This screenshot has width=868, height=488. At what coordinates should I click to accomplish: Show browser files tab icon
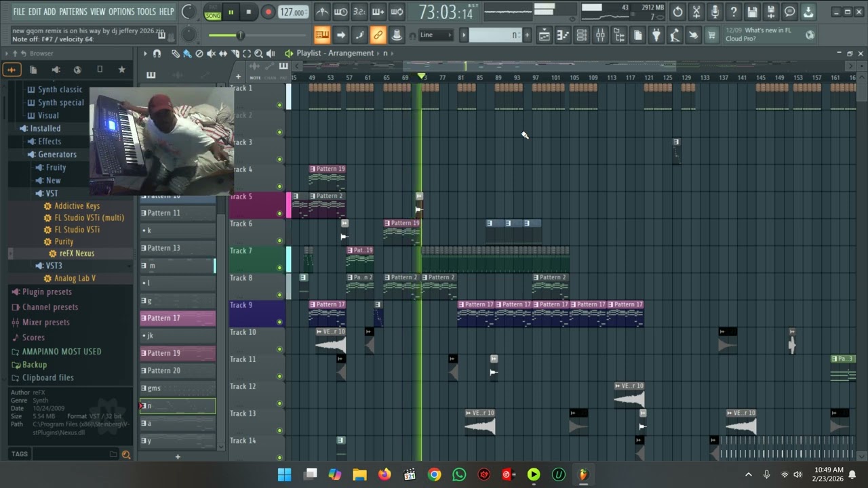(33, 69)
